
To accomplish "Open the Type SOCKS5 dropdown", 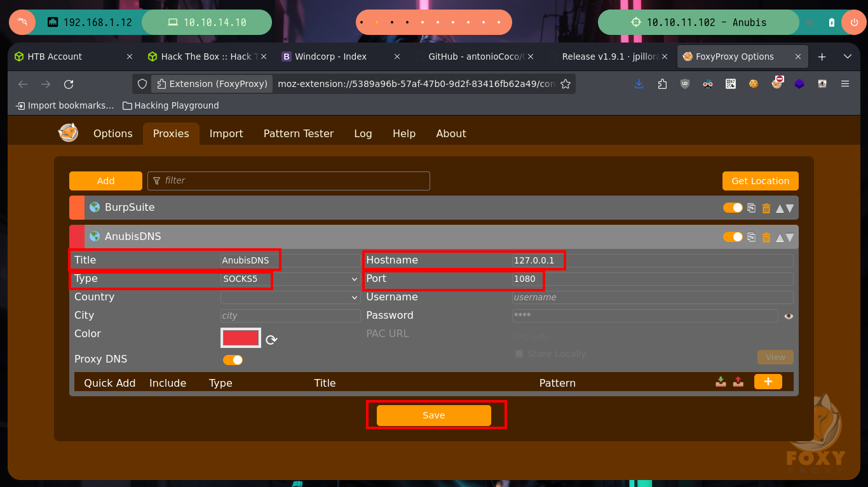I will [290, 279].
